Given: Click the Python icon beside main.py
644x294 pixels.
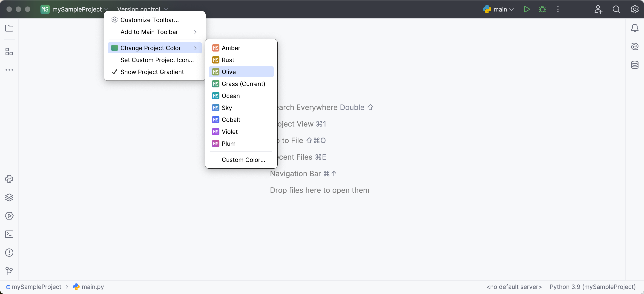Looking at the screenshot, I should pyautogui.click(x=76, y=287).
